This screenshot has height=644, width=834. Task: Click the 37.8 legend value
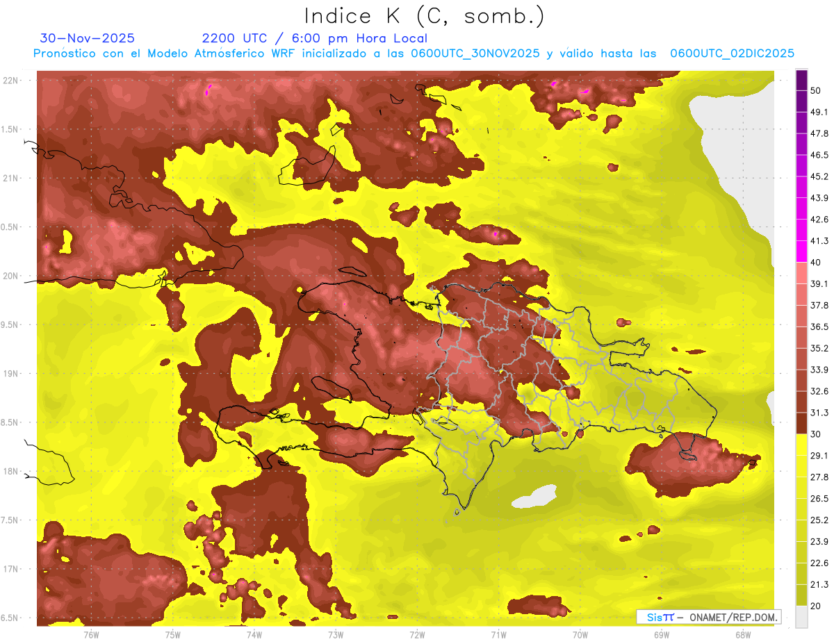[x=819, y=305]
